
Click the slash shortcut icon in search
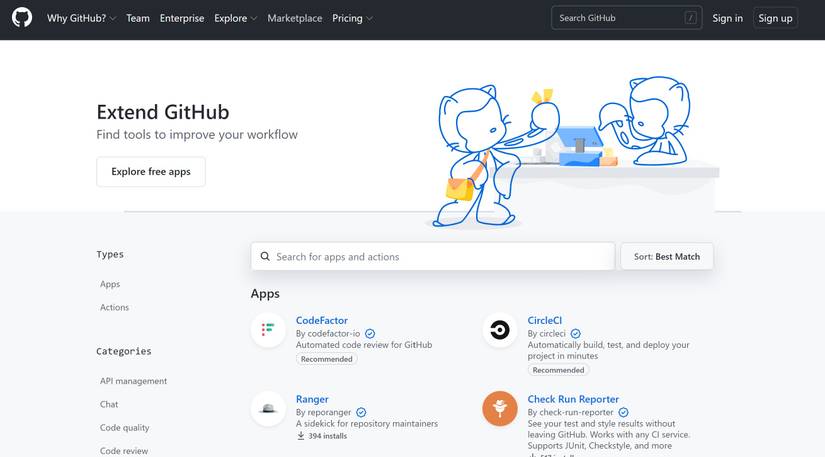[x=691, y=18]
